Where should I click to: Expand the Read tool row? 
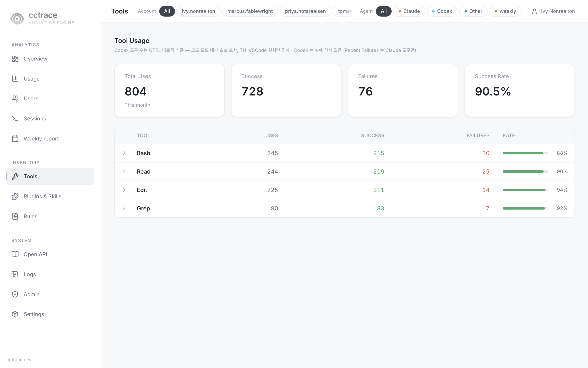(124, 172)
